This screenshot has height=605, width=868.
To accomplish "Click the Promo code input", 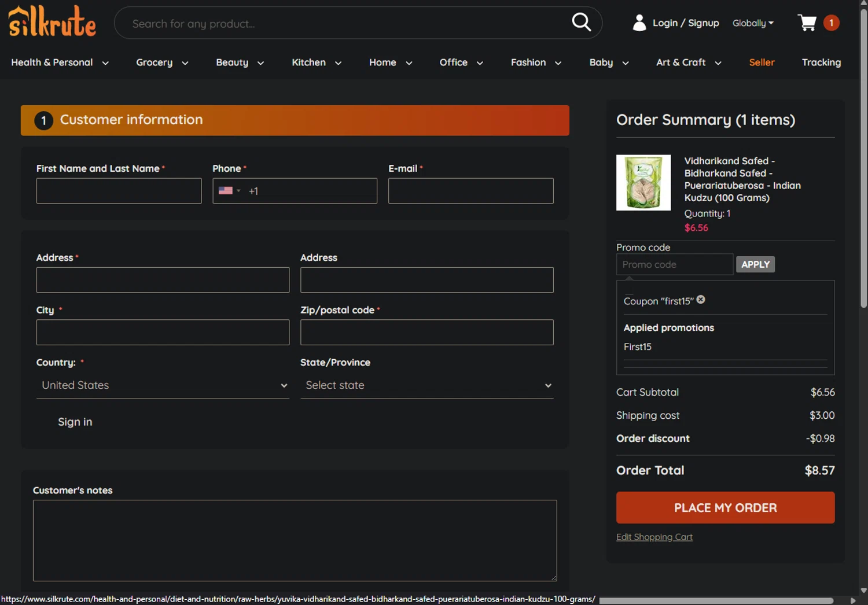I will [x=675, y=264].
